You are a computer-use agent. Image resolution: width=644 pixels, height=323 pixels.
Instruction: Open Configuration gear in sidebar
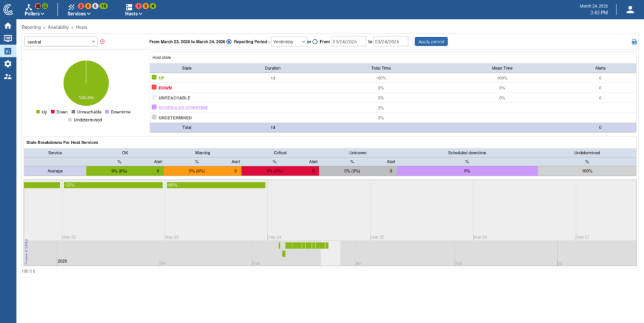click(x=8, y=64)
